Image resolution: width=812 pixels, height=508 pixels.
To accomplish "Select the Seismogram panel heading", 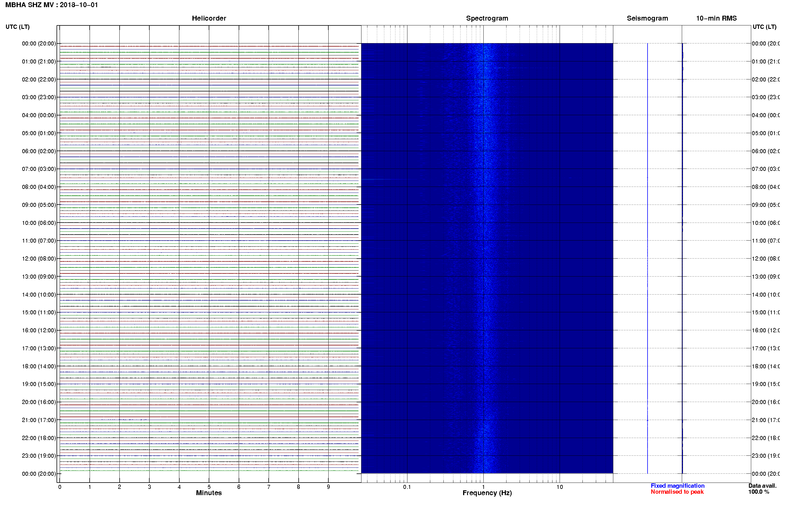I will pos(647,19).
